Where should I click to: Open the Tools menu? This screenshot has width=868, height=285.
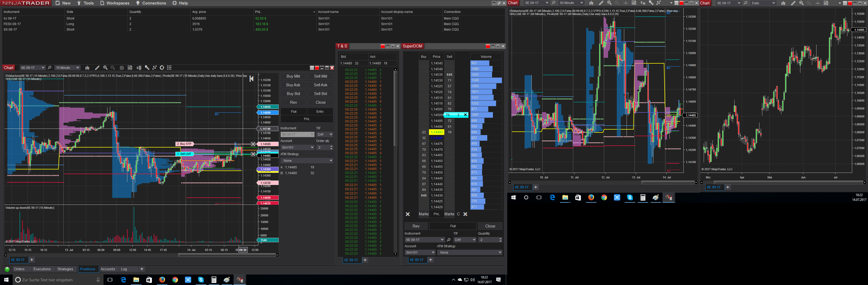(86, 3)
